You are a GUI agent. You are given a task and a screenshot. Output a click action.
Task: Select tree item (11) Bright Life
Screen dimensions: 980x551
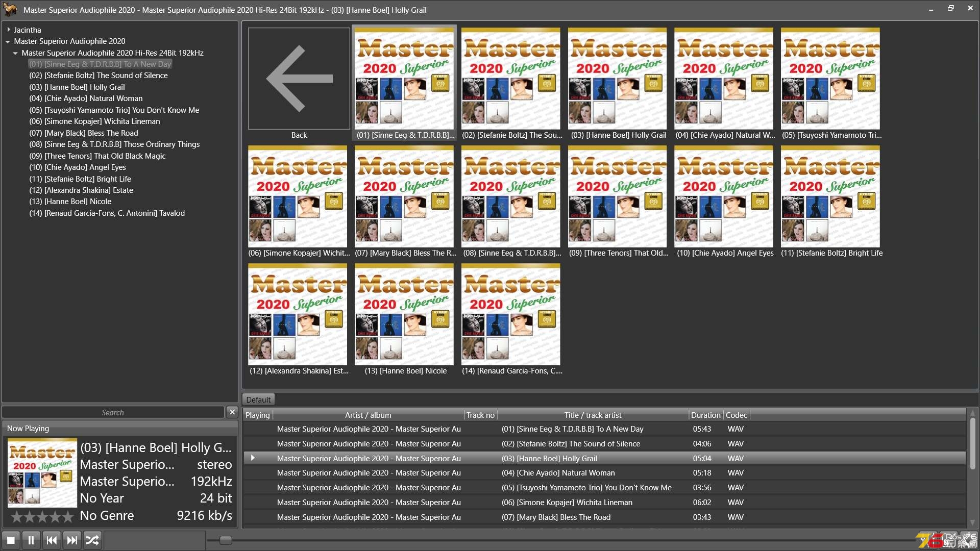[x=80, y=179]
